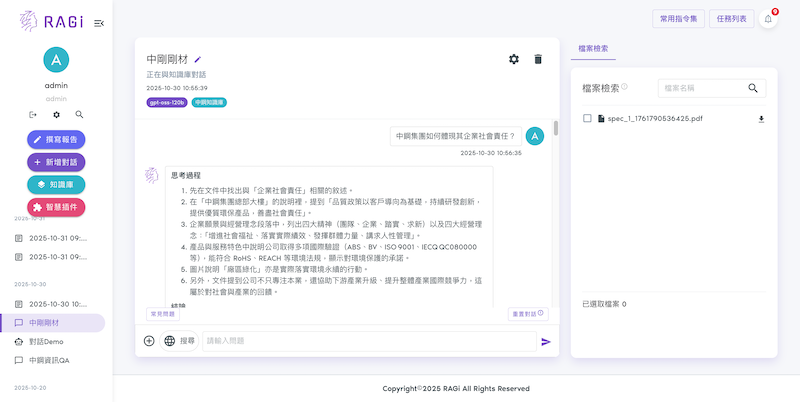This screenshot has width=800, height=402.
Task: Open the RAGi logo home link
Action: click(51, 22)
